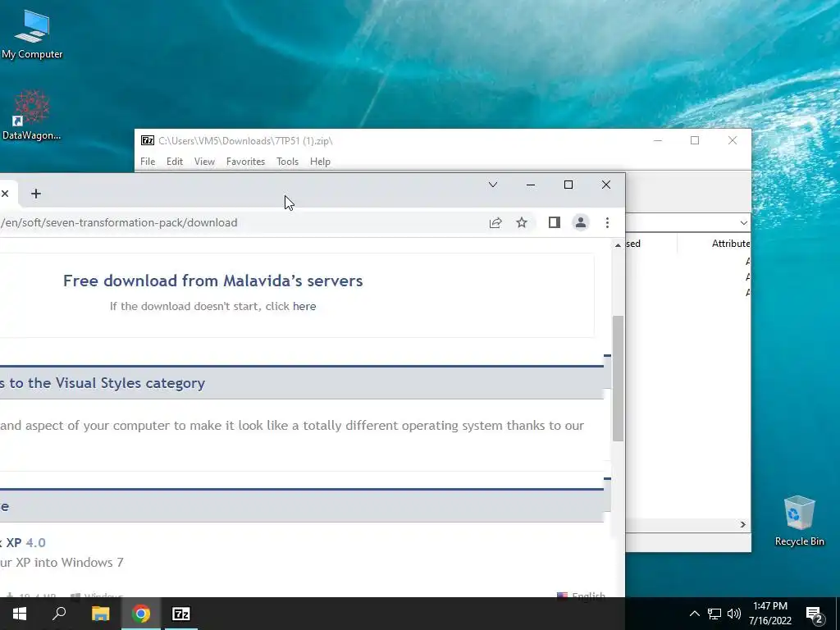
Task: Close the Chrome window
Action: pyautogui.click(x=606, y=185)
